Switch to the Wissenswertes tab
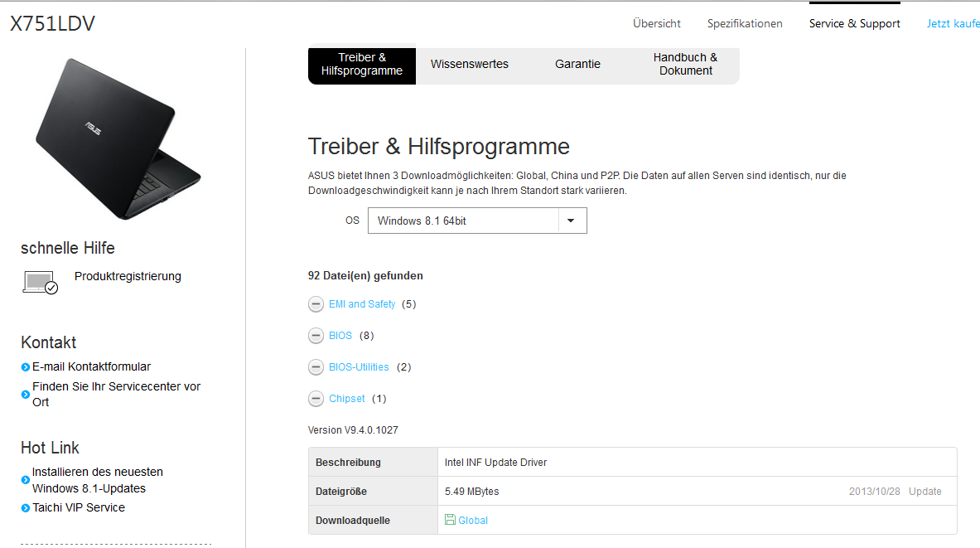 (470, 65)
